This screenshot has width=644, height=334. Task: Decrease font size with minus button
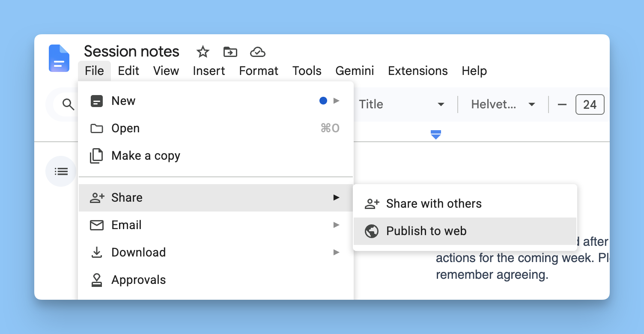pyautogui.click(x=562, y=104)
